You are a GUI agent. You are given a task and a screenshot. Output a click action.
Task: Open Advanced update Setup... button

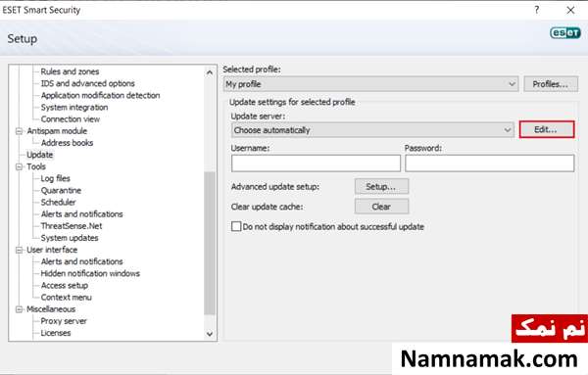381,187
